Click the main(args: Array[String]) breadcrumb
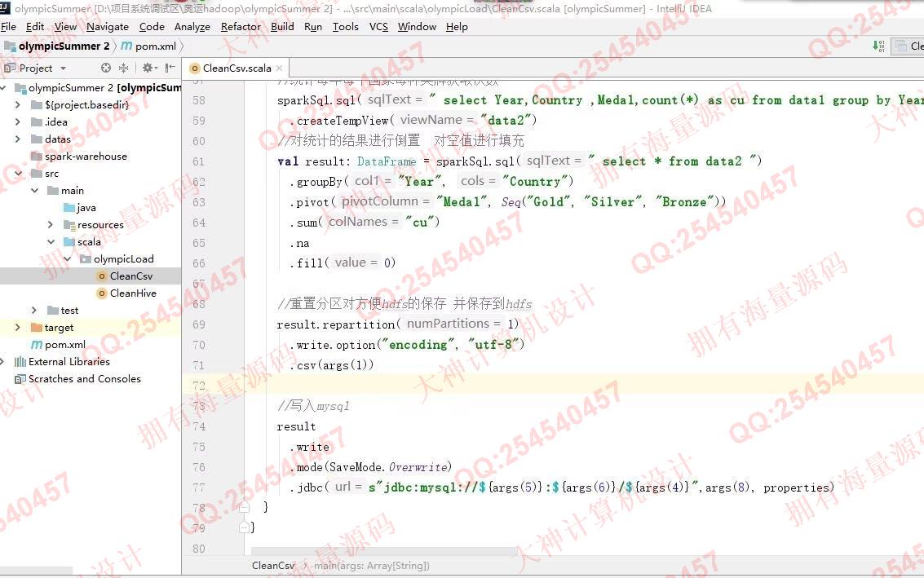The height and width of the screenshot is (578, 924). click(x=372, y=565)
